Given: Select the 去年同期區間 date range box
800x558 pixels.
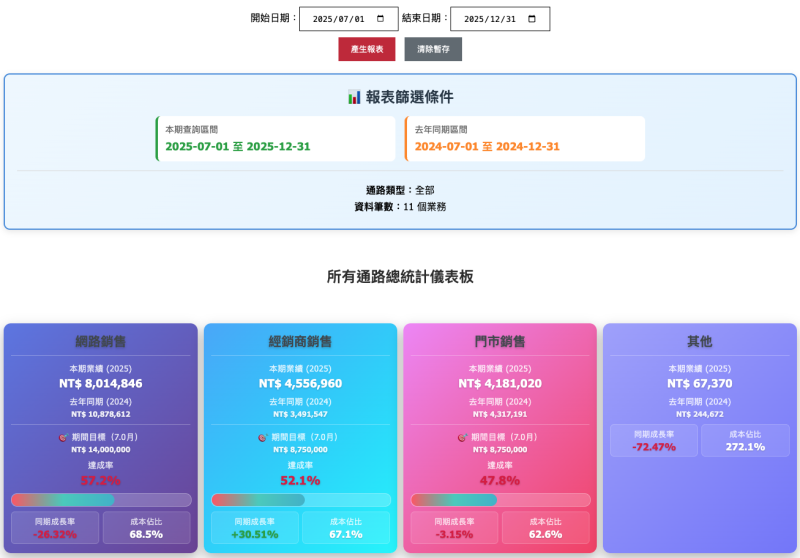Looking at the screenshot, I should tap(525, 138).
